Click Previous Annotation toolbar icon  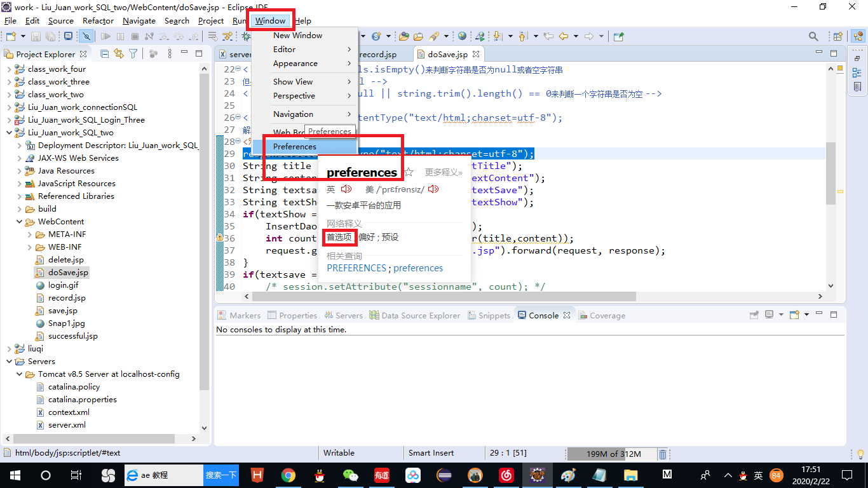(523, 36)
